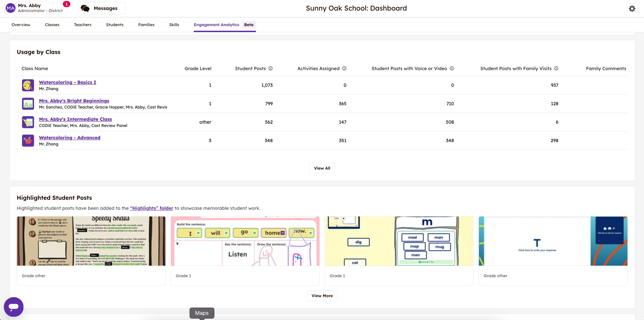Click the Bright Beginnings Aa class icon
The image size is (644, 320).
pyautogui.click(x=28, y=104)
